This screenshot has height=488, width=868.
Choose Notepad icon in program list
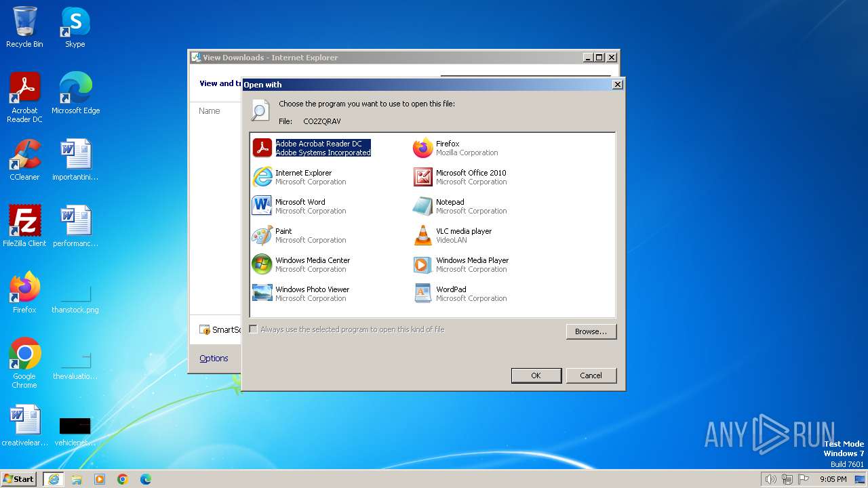coord(423,206)
